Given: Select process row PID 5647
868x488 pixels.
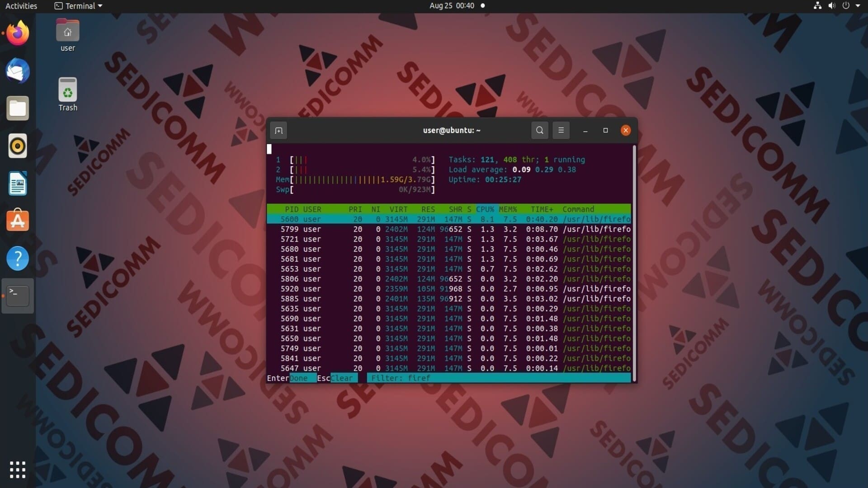Looking at the screenshot, I should click(x=449, y=368).
